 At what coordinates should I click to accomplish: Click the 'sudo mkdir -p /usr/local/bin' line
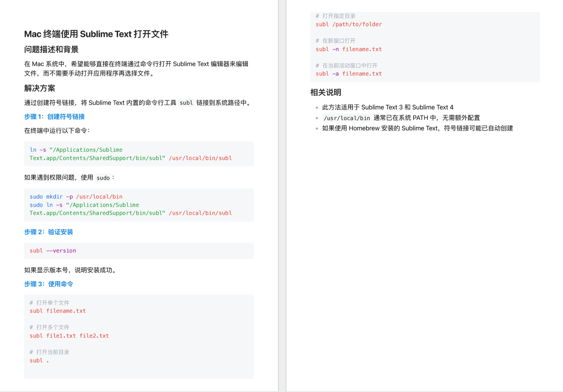click(76, 197)
